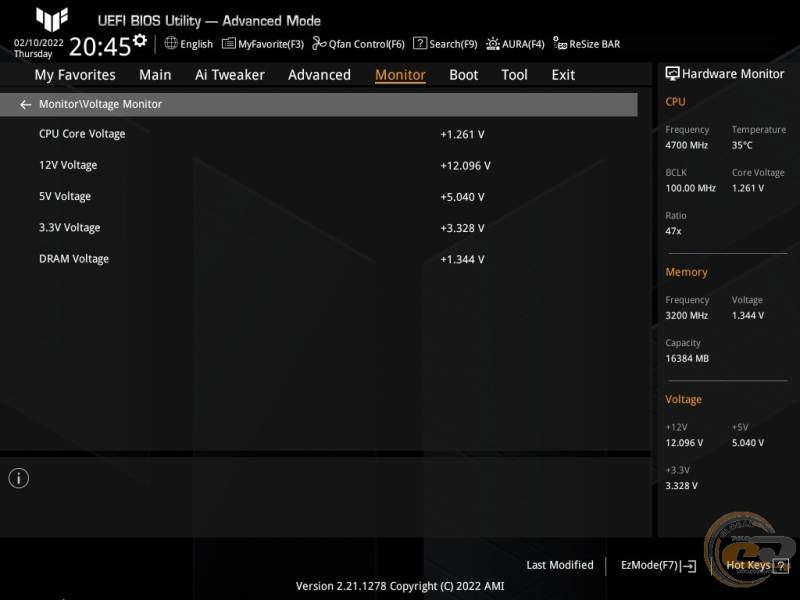This screenshot has height=600, width=800.
Task: Click the Monitor\Voltage Monitor breadcrumb text
Action: click(101, 104)
